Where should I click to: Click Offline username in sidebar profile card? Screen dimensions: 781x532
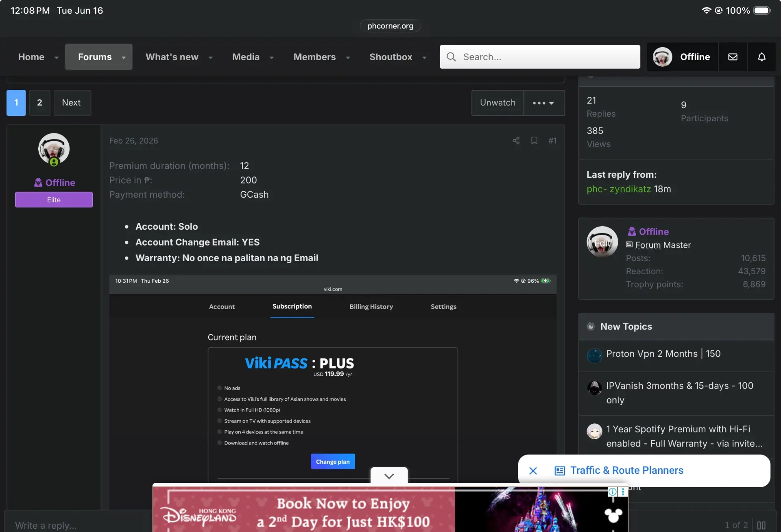653,232
